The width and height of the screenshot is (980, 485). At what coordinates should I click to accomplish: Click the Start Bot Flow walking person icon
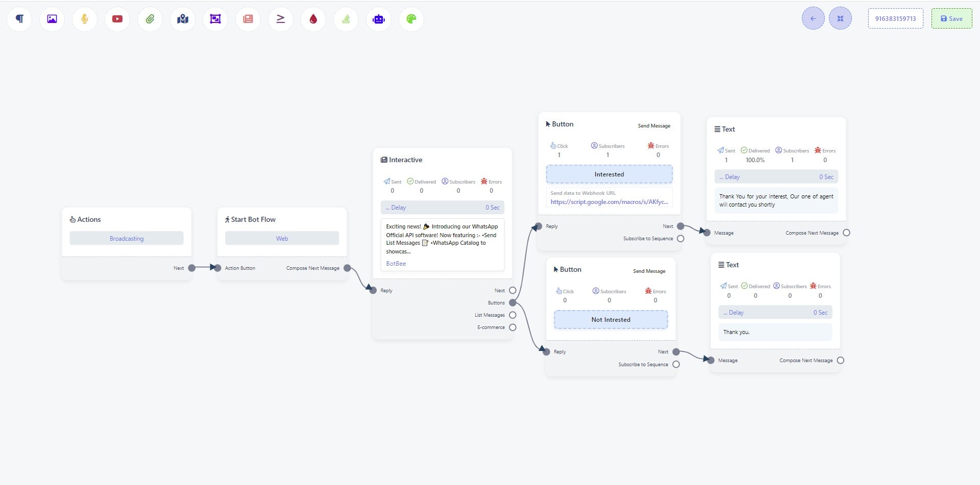click(227, 219)
